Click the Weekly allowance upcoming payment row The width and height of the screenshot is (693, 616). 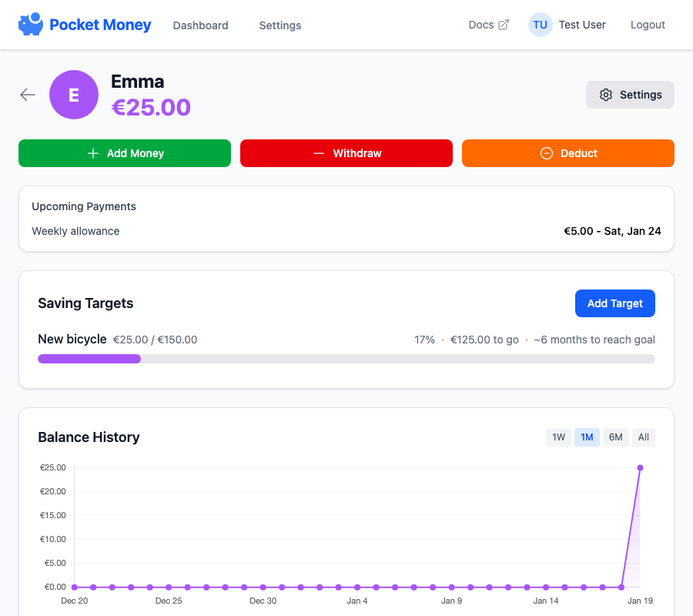[346, 231]
